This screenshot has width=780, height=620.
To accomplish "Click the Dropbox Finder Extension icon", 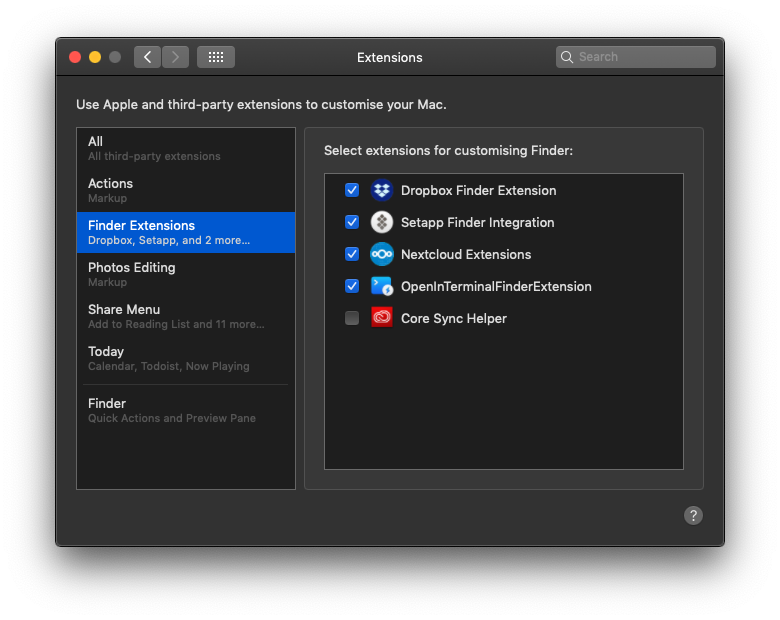I will (382, 190).
